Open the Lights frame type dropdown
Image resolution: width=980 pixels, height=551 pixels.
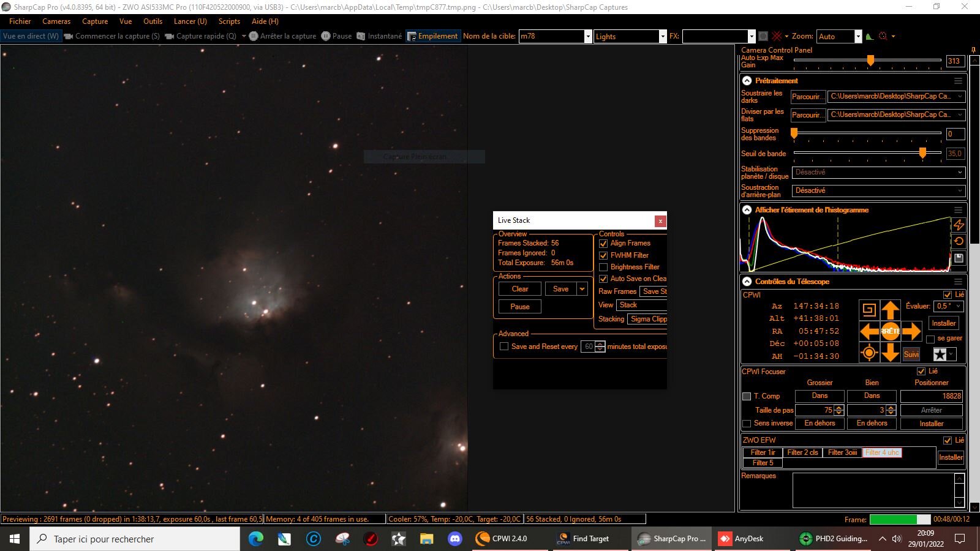click(662, 37)
